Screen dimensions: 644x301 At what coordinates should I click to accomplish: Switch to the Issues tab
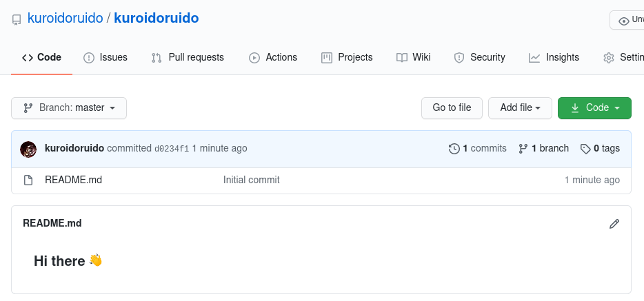[105, 58]
